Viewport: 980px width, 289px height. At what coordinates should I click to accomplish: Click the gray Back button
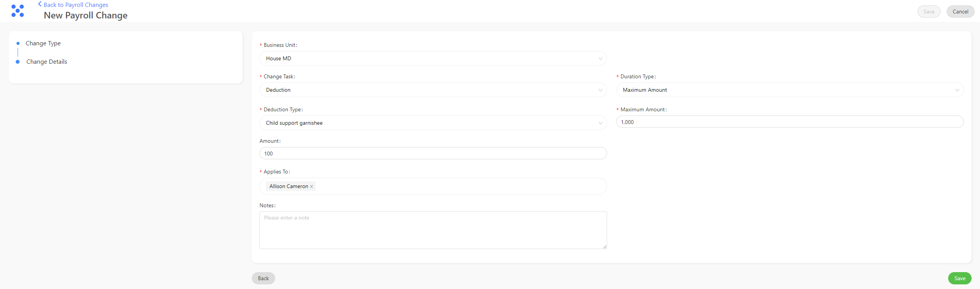click(263, 278)
